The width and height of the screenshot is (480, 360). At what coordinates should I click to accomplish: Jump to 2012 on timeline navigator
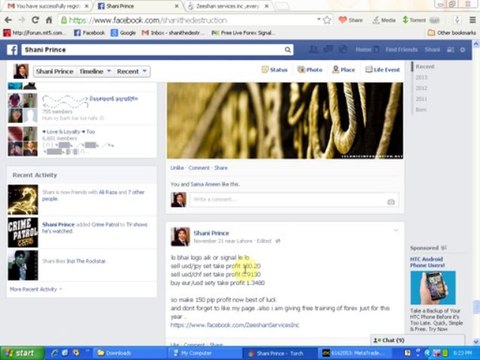[x=421, y=88]
